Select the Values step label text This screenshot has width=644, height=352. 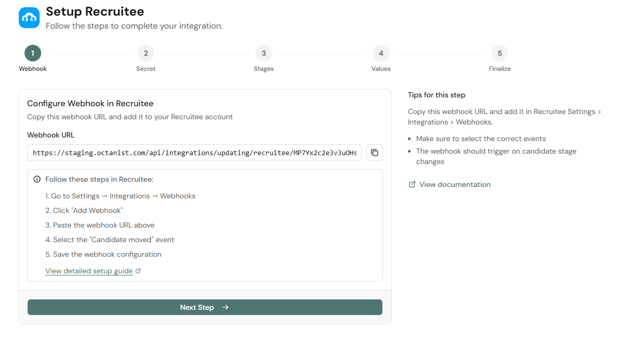click(381, 68)
